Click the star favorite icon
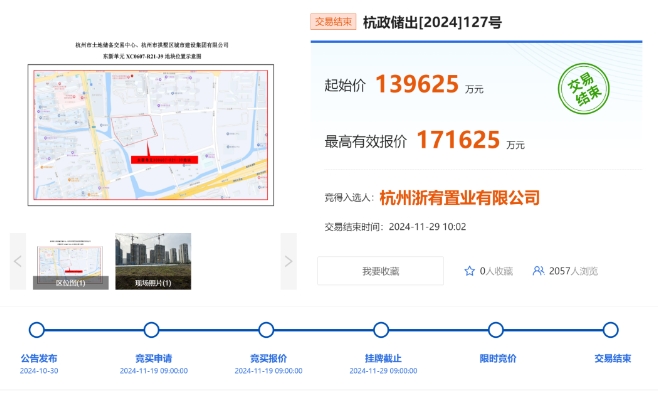Screen dimensions: 658x398 point(469,271)
